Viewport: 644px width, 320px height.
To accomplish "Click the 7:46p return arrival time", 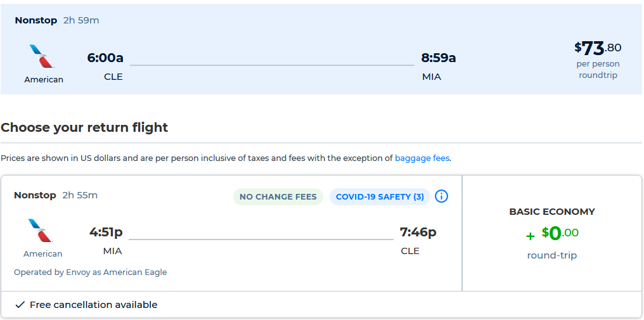I will tap(418, 233).
